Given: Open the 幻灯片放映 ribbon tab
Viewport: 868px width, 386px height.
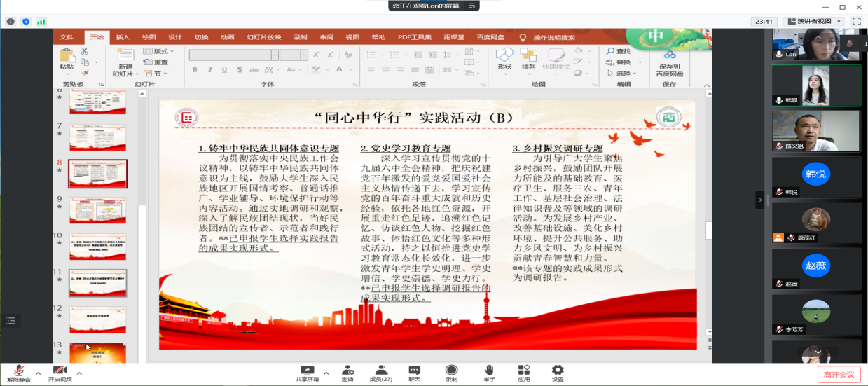Looking at the screenshot, I should click(x=263, y=37).
